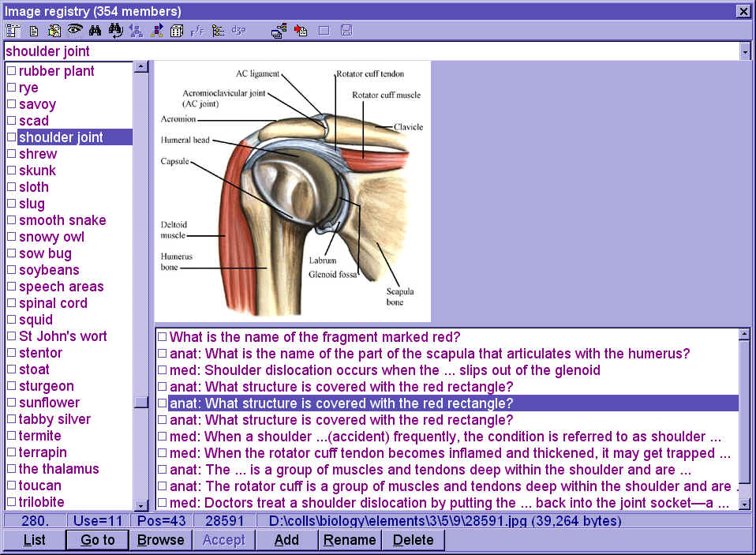Screen dimensions: 756x555
Task: Open the eye preview tool in the toolbar
Action: pos(74,31)
